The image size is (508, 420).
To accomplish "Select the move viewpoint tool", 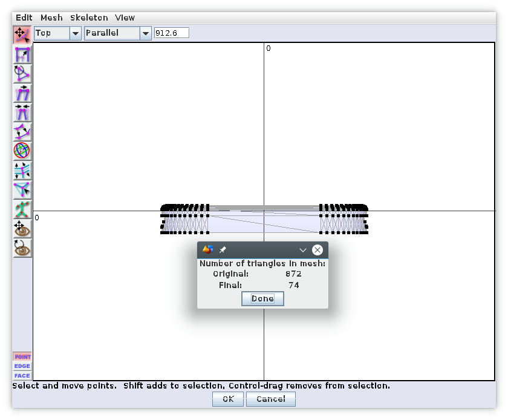I will point(22,228).
